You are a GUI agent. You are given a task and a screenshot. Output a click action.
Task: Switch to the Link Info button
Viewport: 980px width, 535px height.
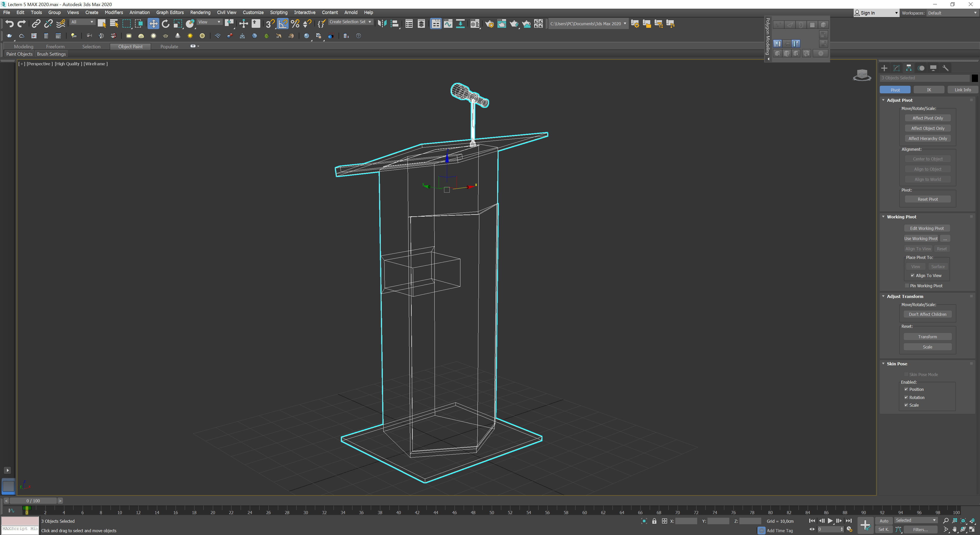962,90
